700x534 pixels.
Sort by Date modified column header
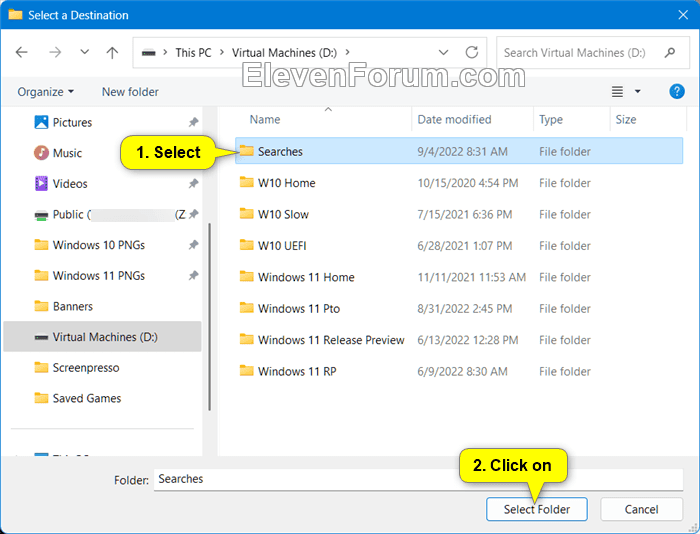[x=454, y=120]
